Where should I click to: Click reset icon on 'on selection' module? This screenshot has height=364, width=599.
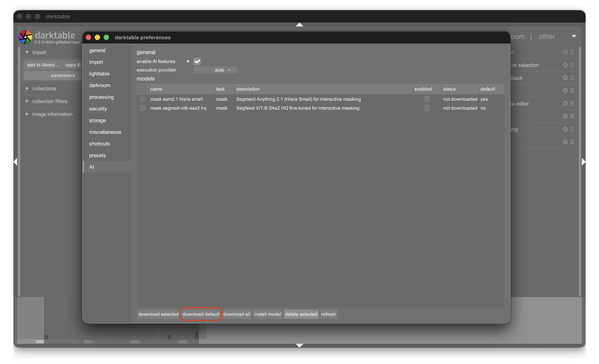(x=565, y=65)
